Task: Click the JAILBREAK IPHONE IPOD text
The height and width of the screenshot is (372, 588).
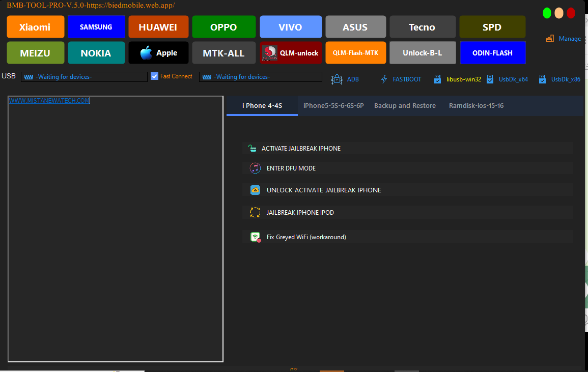Action: point(300,213)
